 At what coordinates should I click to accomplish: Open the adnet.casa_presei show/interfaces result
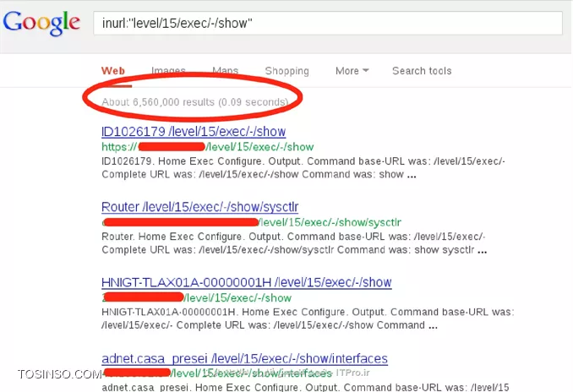[x=244, y=358]
